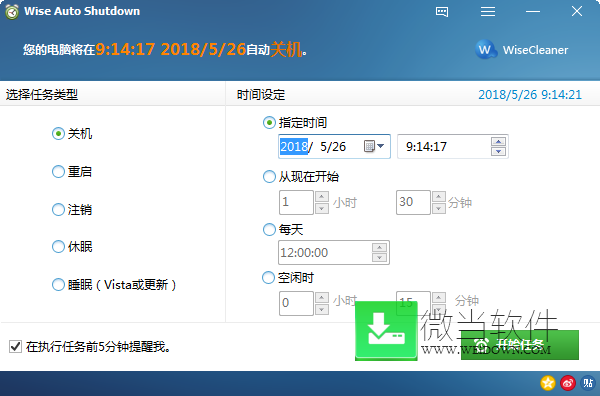Click the current time text 2018/5/26 9:14:21

point(530,95)
